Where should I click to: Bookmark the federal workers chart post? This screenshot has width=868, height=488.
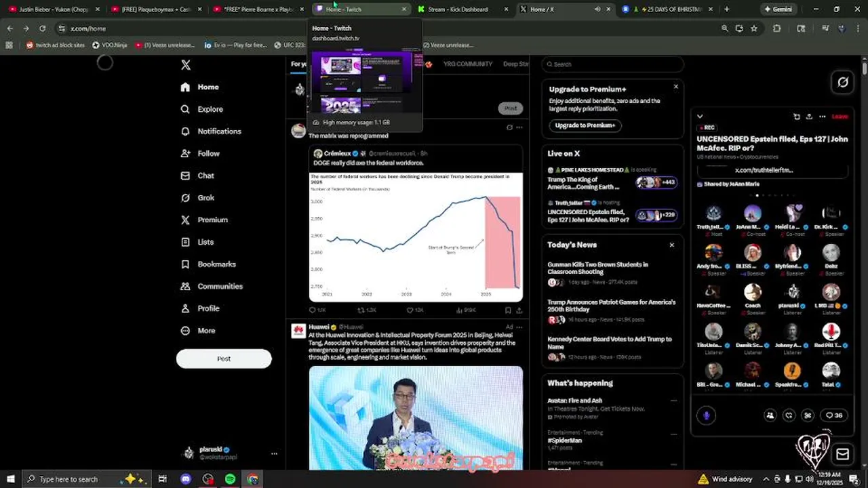pos(508,310)
